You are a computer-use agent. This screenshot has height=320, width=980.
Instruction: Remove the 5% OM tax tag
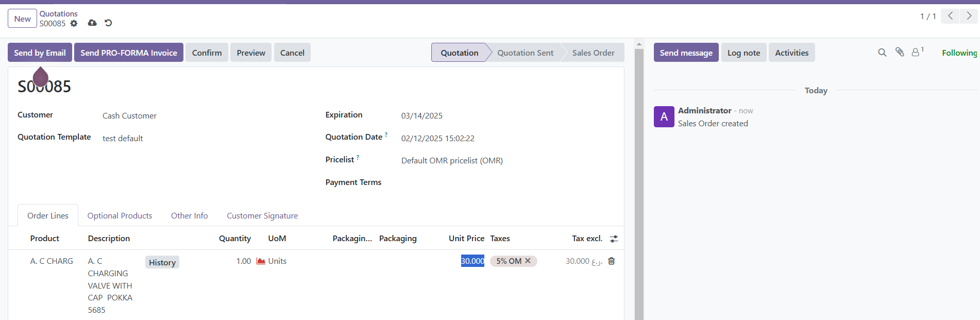click(x=528, y=261)
